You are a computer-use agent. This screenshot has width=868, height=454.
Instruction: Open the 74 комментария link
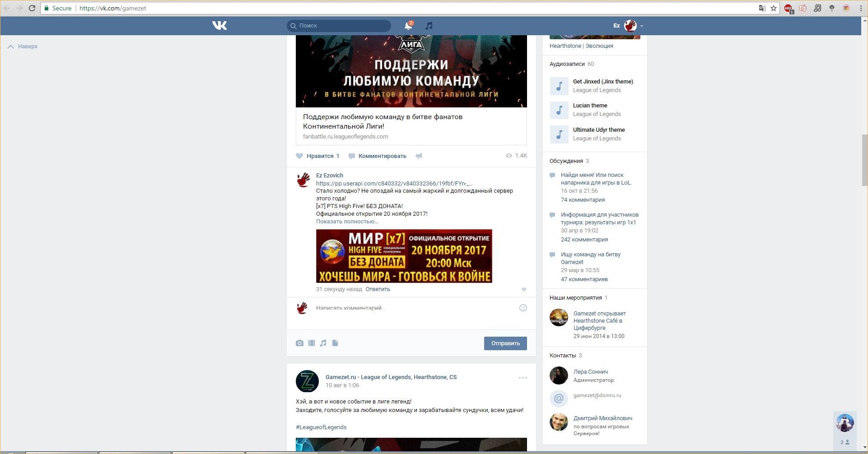tap(583, 200)
